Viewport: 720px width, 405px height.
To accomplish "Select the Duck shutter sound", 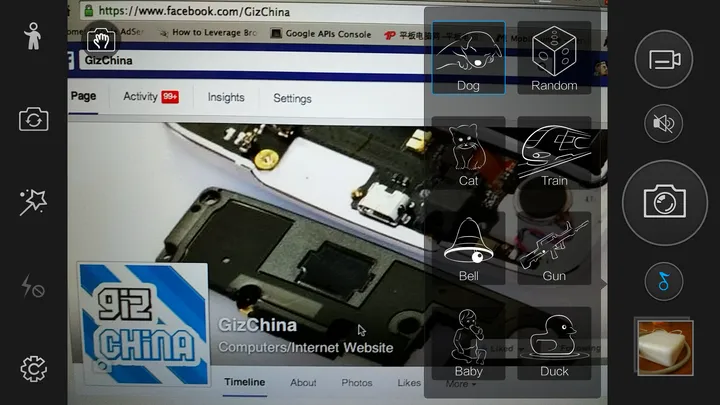I will pyautogui.click(x=554, y=343).
